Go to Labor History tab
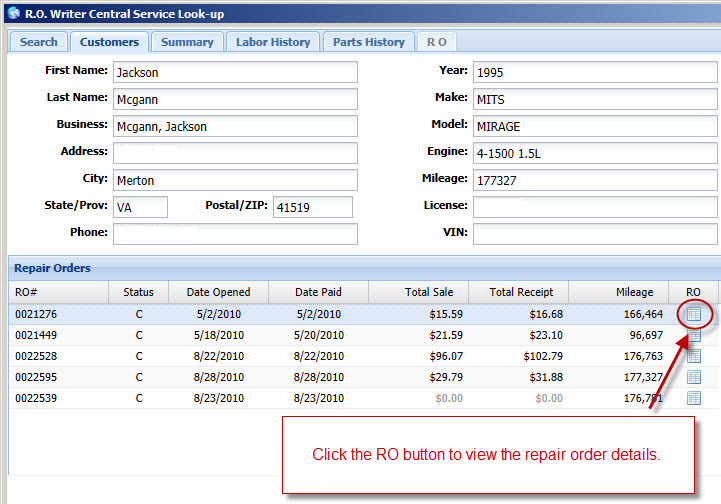721x504 pixels. (x=273, y=42)
